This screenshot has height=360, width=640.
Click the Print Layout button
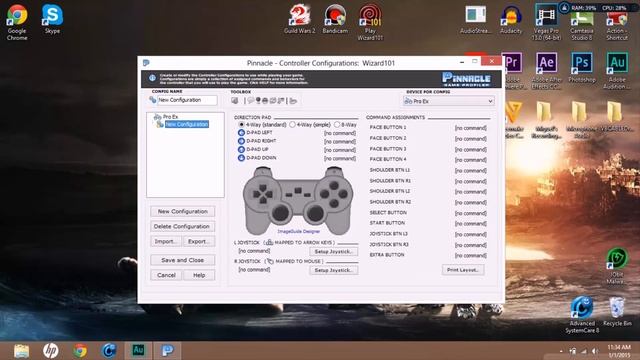click(x=463, y=270)
